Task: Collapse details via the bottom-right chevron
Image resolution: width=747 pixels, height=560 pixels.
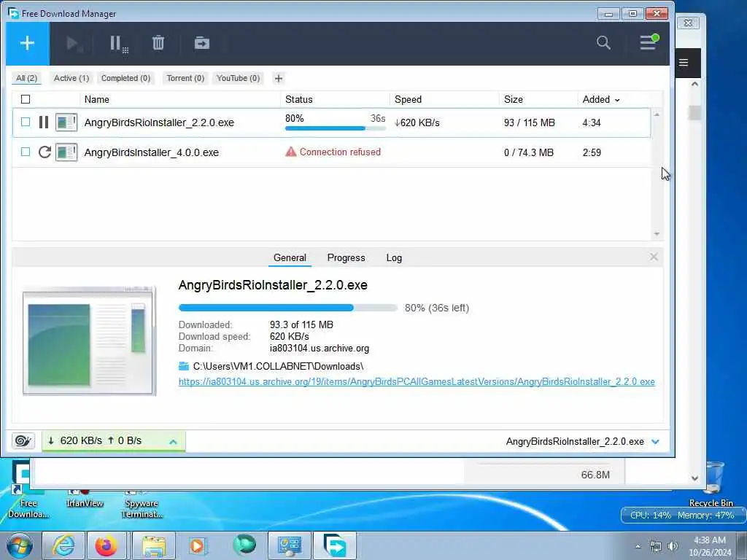Action: (656, 441)
